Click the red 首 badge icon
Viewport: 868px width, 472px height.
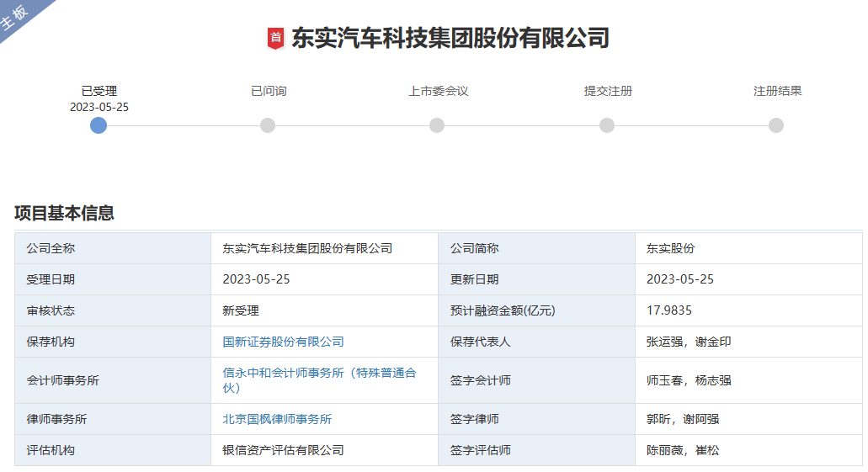pos(275,38)
